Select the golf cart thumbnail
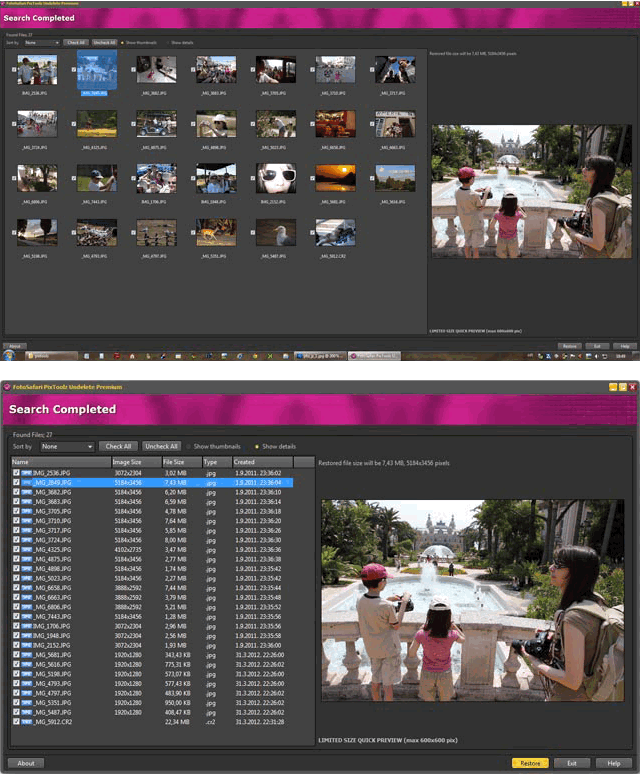 tap(156, 124)
